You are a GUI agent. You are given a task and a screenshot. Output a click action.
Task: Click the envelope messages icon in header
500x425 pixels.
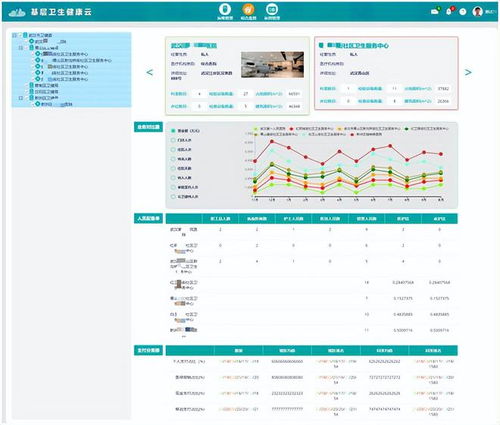pos(435,11)
